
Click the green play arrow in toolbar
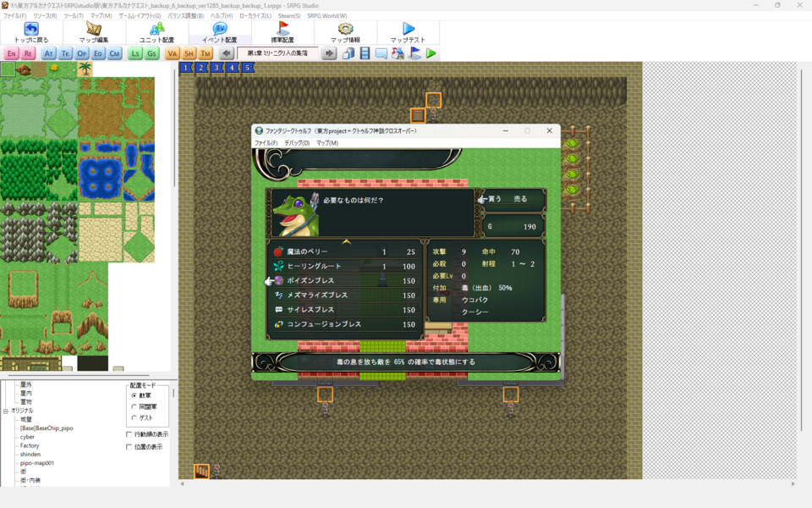click(431, 53)
